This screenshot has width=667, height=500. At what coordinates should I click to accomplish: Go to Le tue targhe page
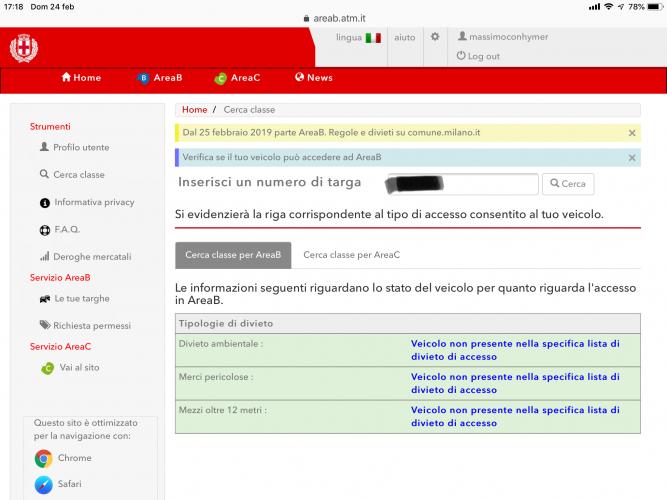tap(81, 298)
